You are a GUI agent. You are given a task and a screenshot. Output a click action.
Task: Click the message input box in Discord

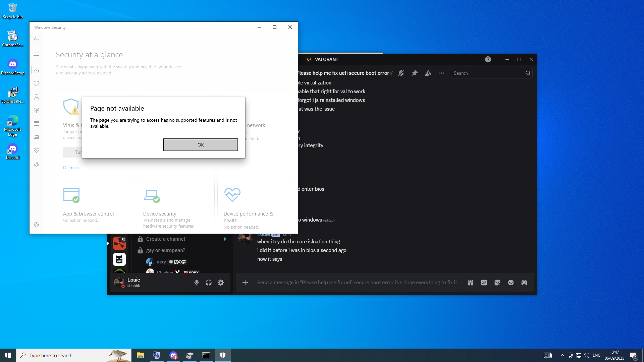pos(359,283)
